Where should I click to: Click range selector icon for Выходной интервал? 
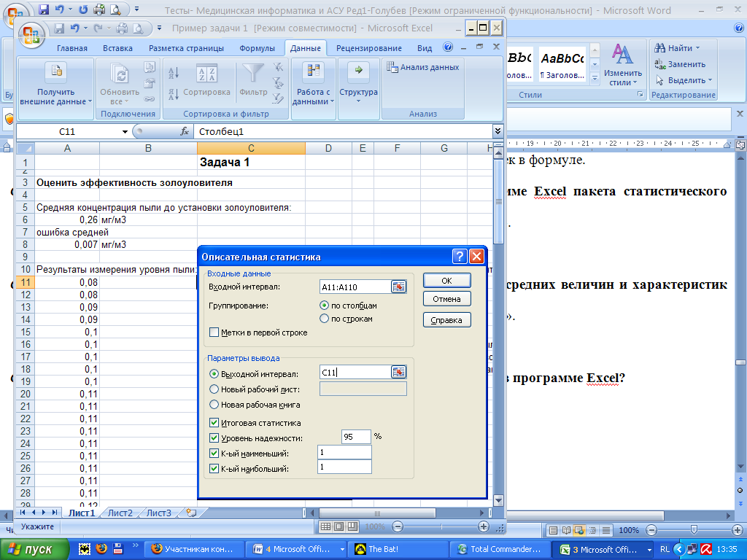coord(398,372)
